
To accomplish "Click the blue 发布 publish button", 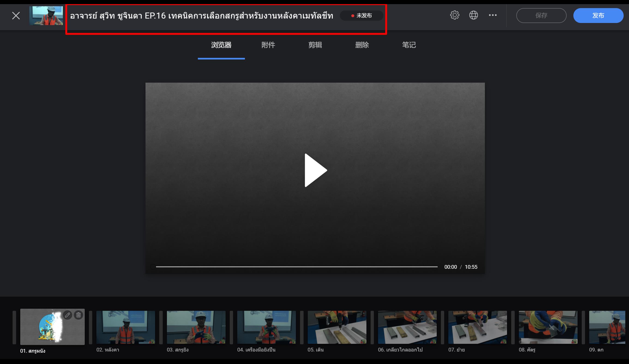I will point(598,15).
